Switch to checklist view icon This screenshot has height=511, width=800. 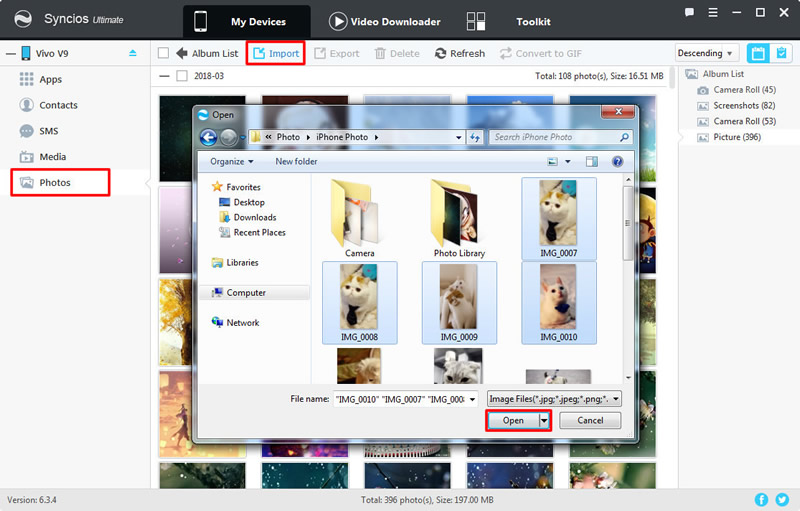click(781, 53)
